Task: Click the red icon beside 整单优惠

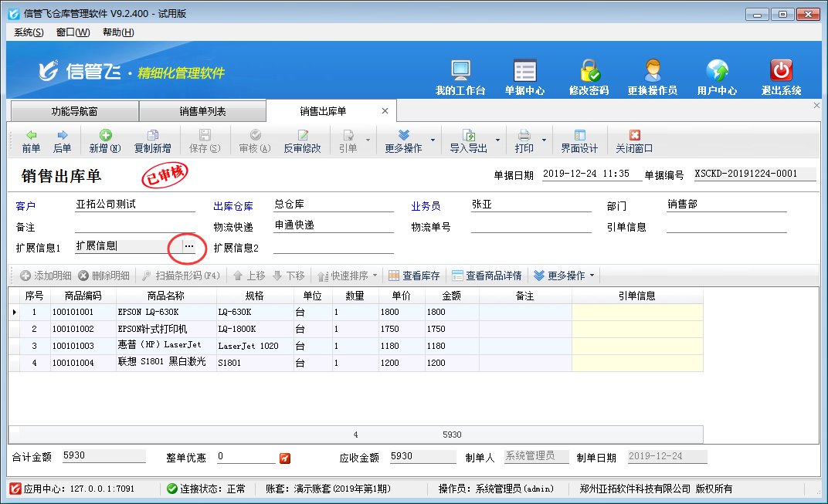Action: point(285,458)
